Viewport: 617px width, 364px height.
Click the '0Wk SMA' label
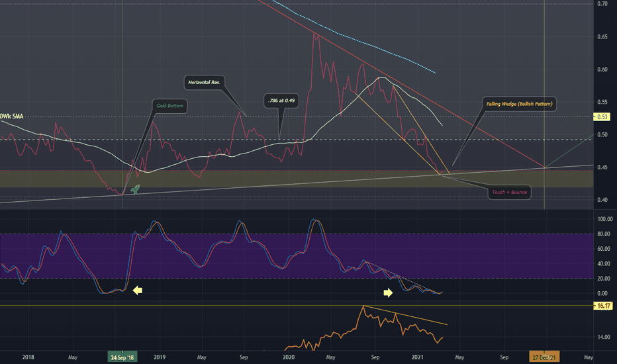[11, 116]
